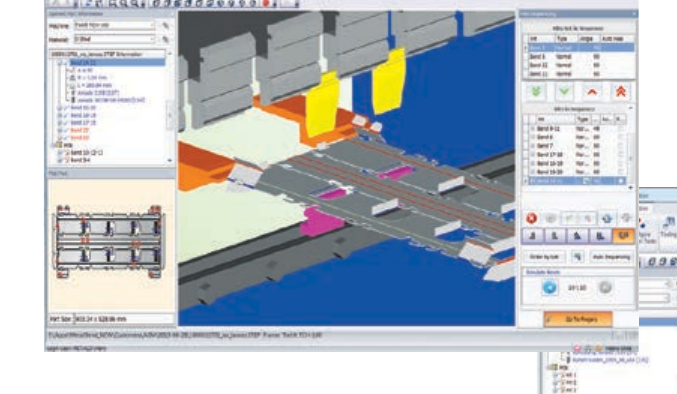Collapse the Hits In Sequence section arrow

tap(630, 108)
